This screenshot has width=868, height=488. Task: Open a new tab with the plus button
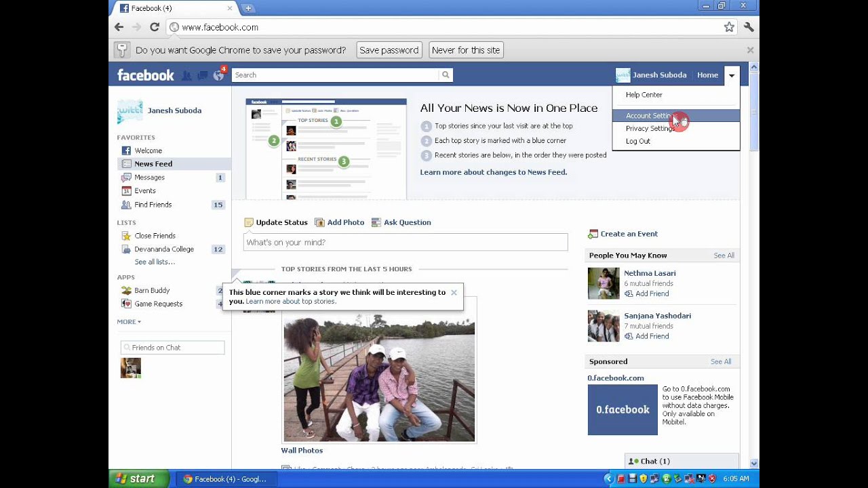click(248, 8)
